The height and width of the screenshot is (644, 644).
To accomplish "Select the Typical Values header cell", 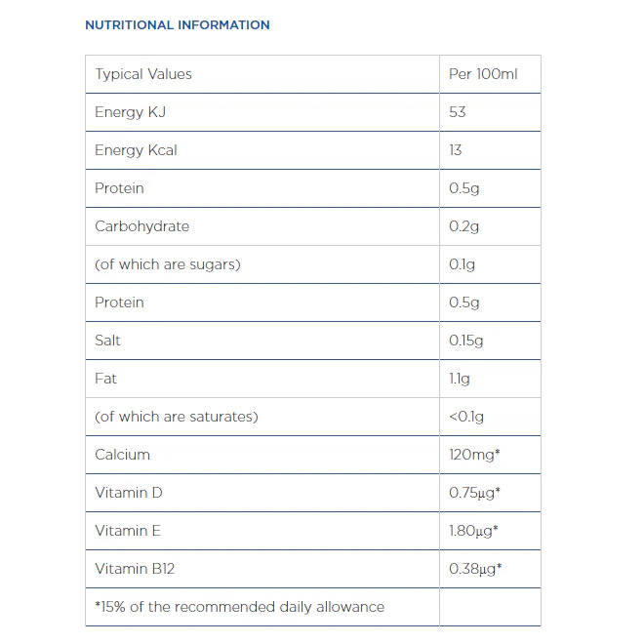I will 262,74.
